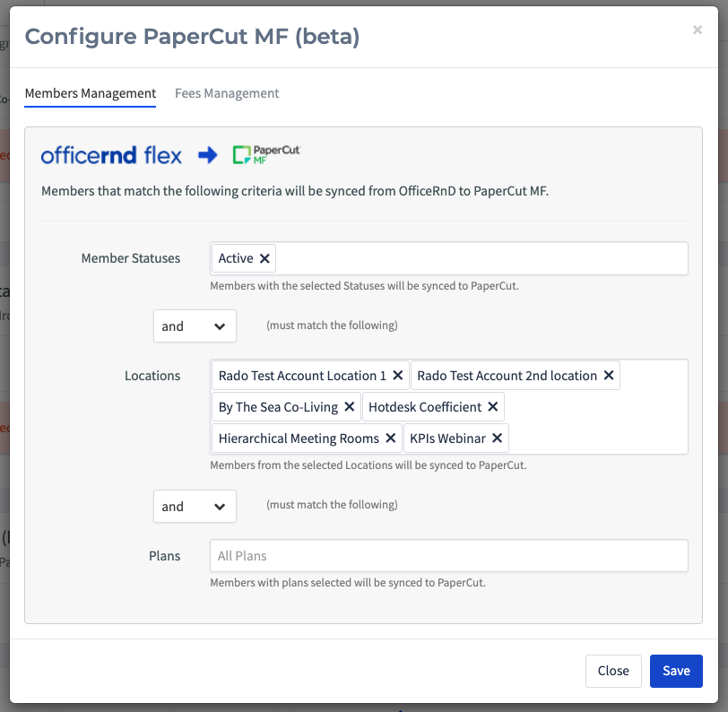The height and width of the screenshot is (712, 728).
Task: Click '(must match the following)' above Plans
Action: click(x=332, y=504)
